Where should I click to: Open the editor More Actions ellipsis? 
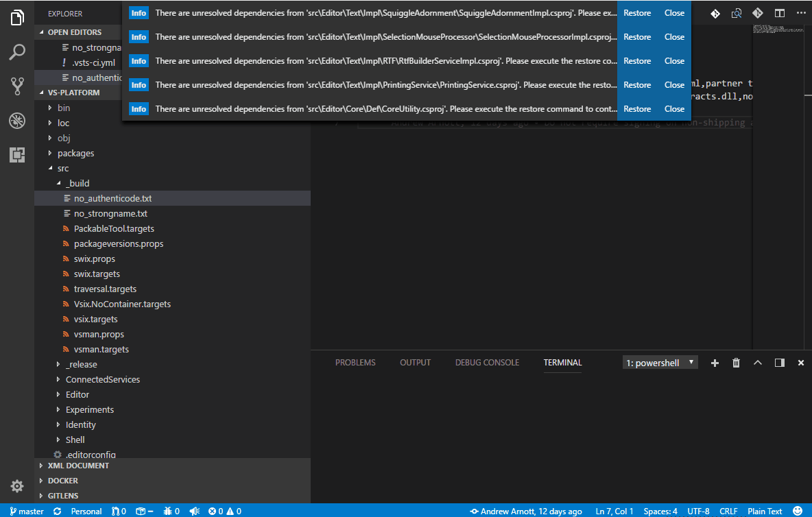pyautogui.click(x=800, y=13)
